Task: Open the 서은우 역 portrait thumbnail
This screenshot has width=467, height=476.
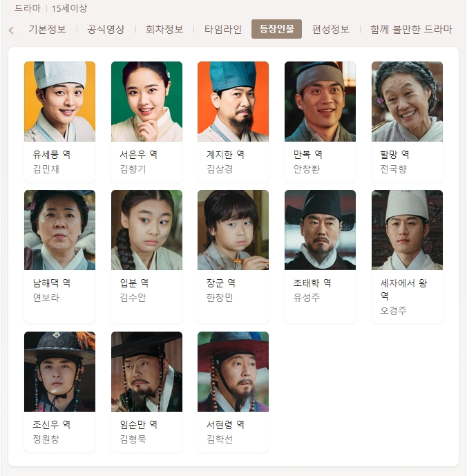Action: 146,102
